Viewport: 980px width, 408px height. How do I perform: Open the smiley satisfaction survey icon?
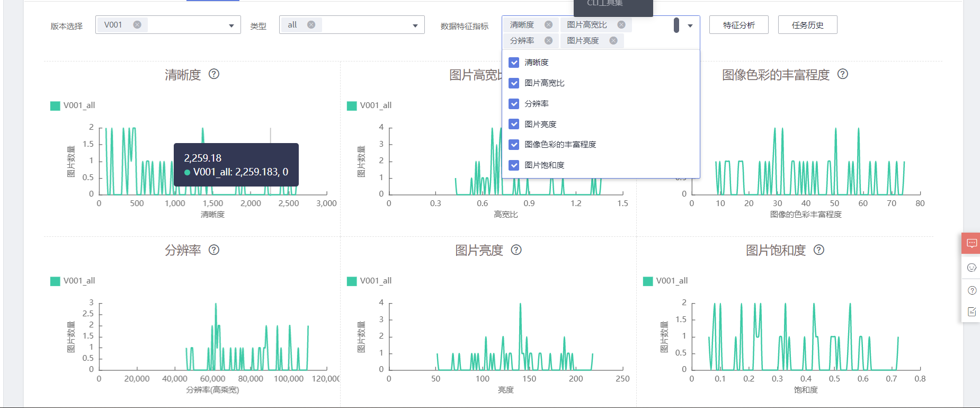pos(972,267)
